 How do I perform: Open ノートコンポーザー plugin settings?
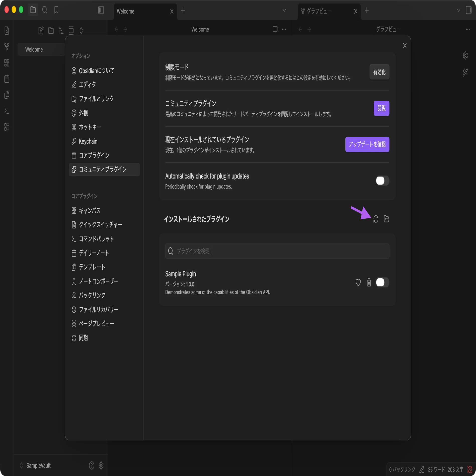click(x=104, y=281)
